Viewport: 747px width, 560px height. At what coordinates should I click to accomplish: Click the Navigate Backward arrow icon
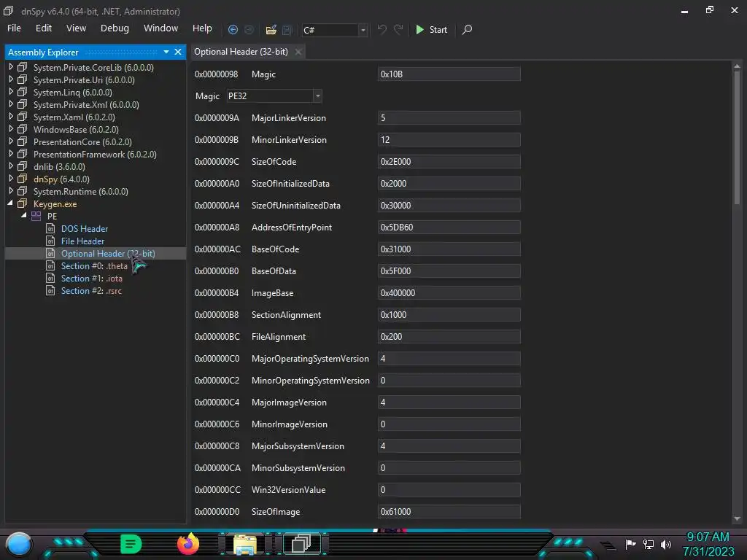(233, 29)
